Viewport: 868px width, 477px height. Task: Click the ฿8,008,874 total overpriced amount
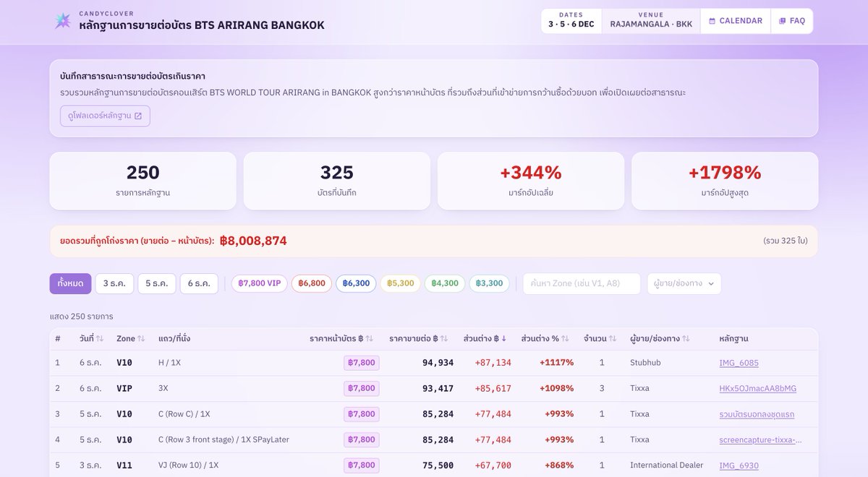pos(253,241)
